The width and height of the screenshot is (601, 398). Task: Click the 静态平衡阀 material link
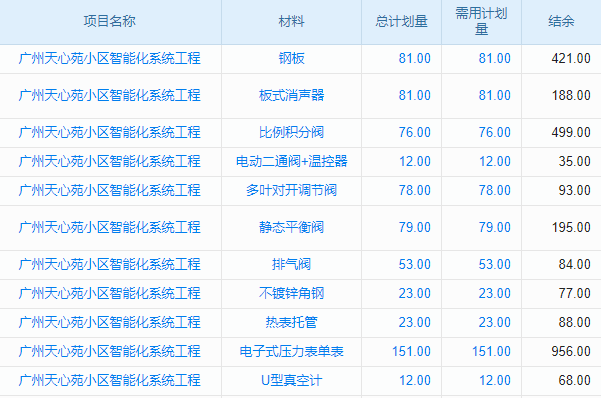click(x=291, y=227)
